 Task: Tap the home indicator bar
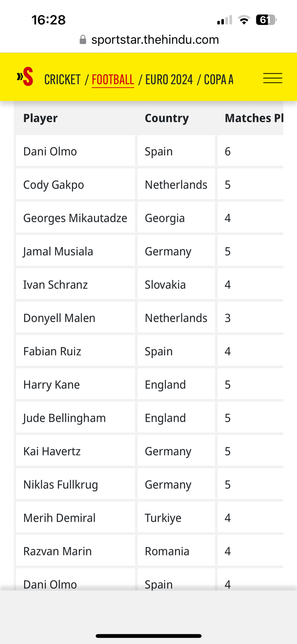(148, 636)
